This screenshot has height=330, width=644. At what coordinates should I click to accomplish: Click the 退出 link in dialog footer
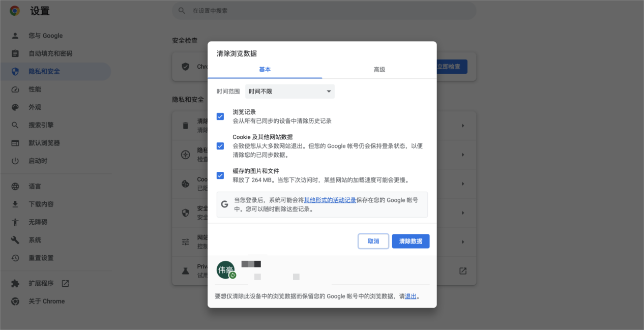click(x=411, y=296)
